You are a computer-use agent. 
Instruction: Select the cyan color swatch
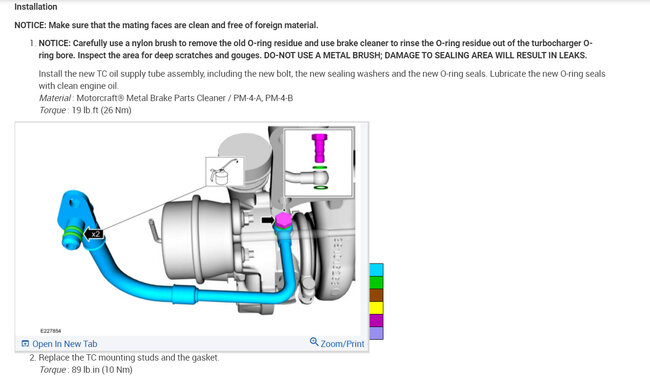(376, 270)
